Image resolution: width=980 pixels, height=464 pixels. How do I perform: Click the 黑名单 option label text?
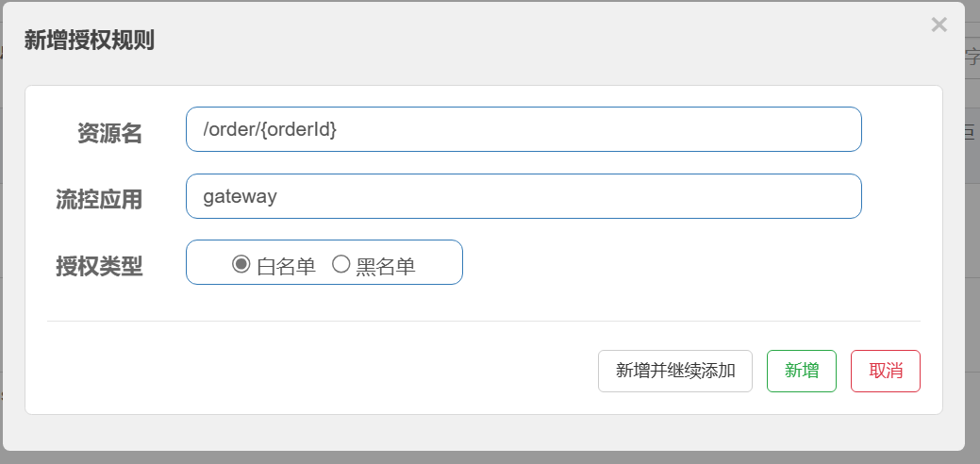pos(386,267)
